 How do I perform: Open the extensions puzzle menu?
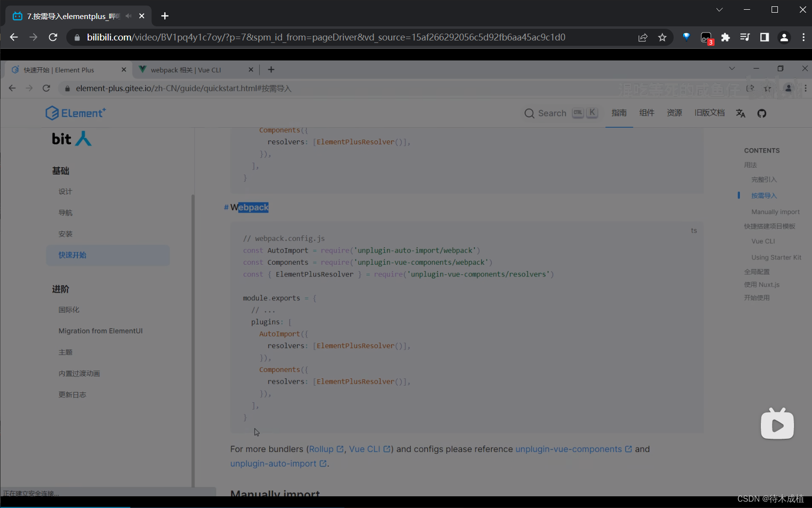[725, 37]
